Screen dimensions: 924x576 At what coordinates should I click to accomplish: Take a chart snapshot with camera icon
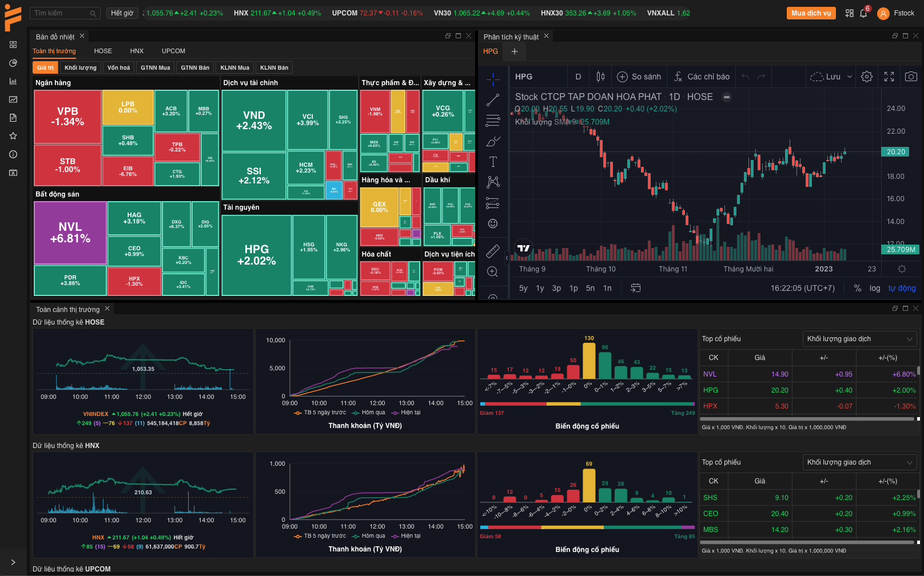click(x=911, y=77)
